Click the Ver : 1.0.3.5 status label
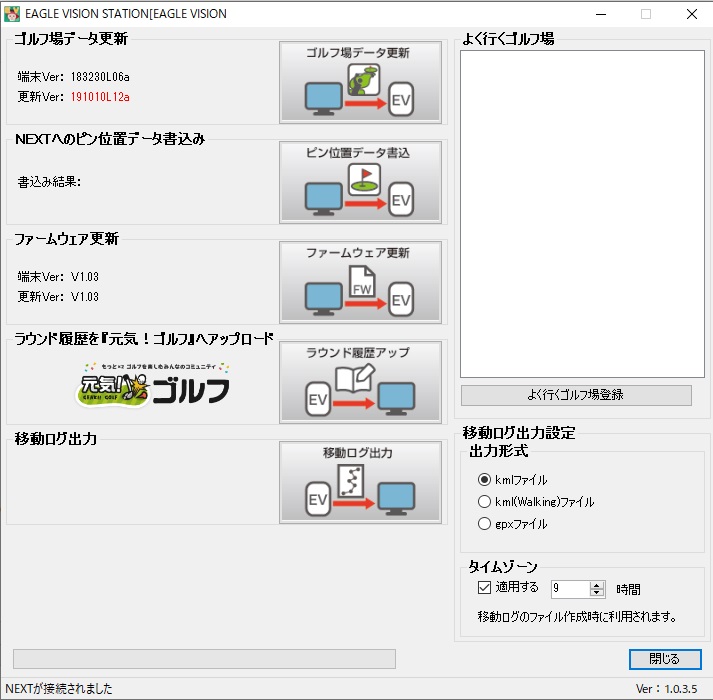 (x=666, y=689)
